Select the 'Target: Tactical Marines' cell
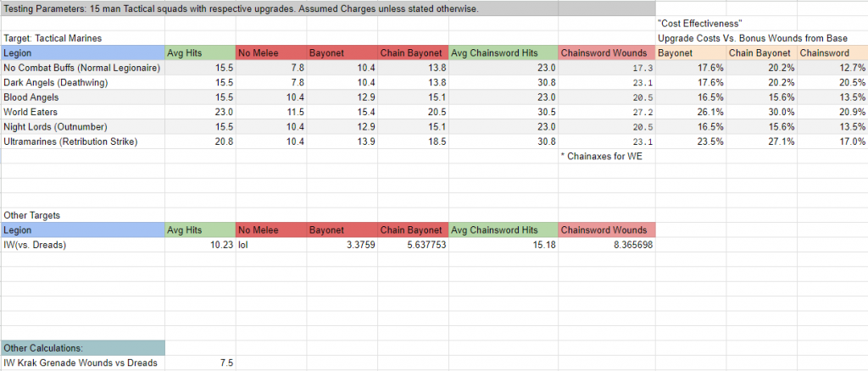Viewport: 868px width, 371px height. [x=46, y=39]
